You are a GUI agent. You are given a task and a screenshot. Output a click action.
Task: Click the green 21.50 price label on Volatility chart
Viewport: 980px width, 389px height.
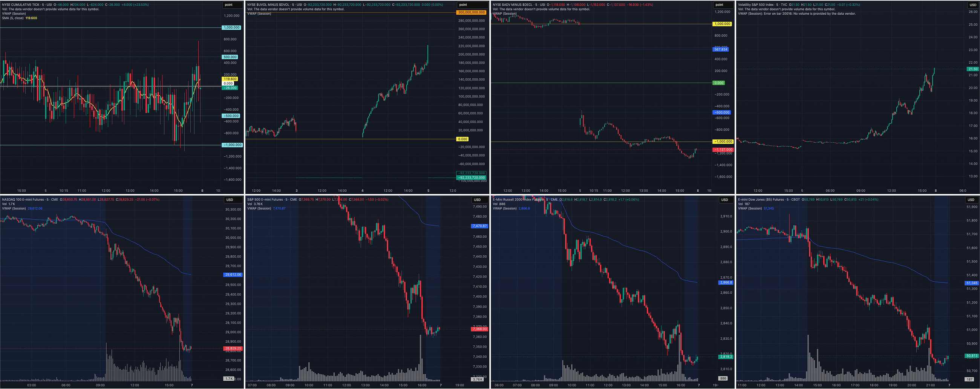pyautogui.click(x=973, y=69)
